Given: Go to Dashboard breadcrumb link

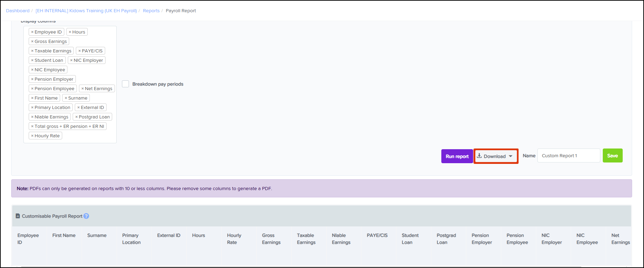Looking at the screenshot, I should coord(18,11).
